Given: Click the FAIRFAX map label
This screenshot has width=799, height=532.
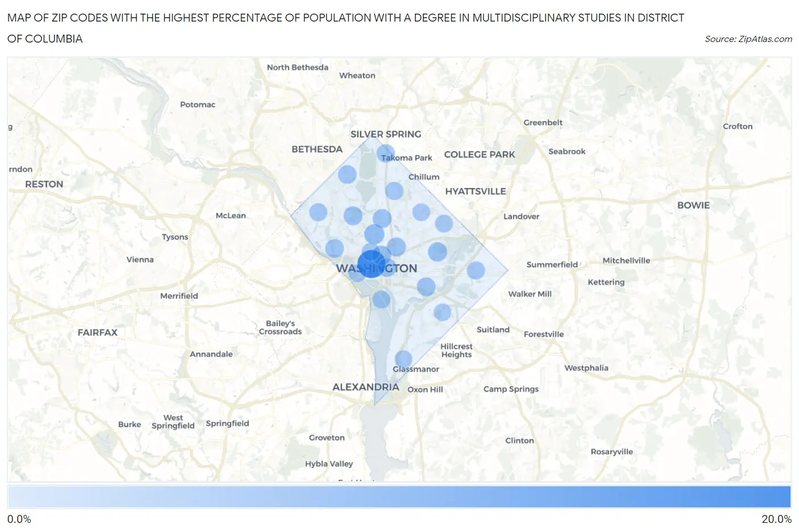Looking at the screenshot, I should tap(98, 332).
